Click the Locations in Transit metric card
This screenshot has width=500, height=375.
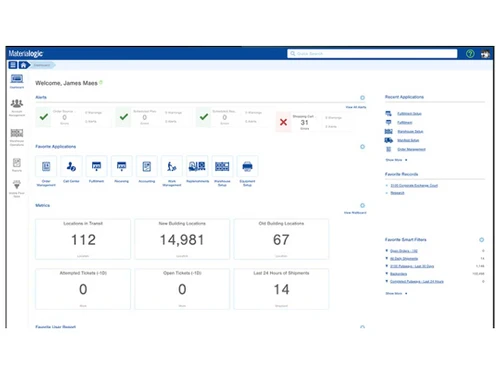83,239
